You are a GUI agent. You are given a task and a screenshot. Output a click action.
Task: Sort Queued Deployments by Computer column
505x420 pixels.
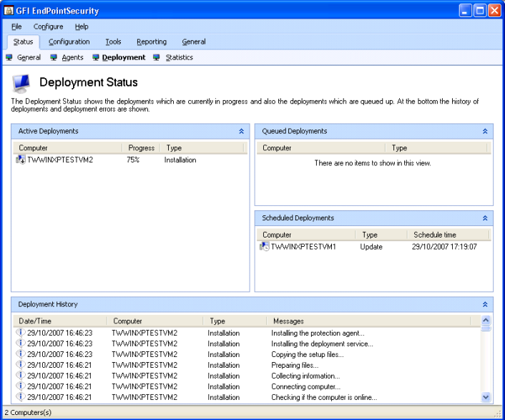pos(320,148)
